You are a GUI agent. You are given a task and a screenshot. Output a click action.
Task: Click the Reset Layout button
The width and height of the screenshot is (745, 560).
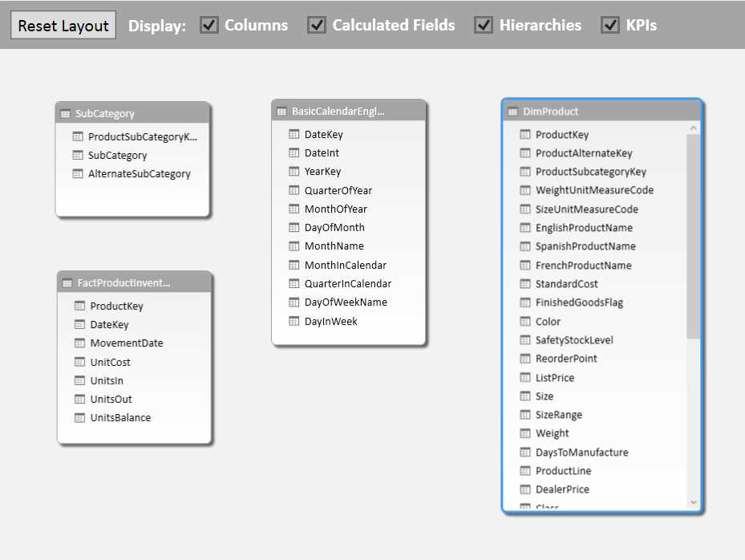coord(63,25)
